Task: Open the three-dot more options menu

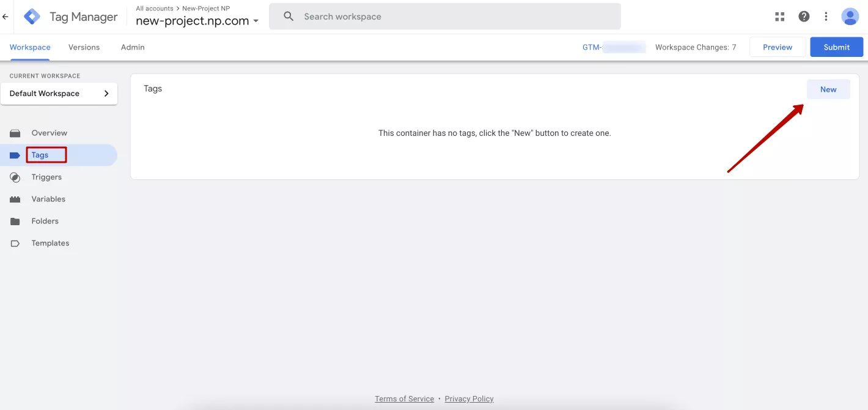Action: click(826, 17)
